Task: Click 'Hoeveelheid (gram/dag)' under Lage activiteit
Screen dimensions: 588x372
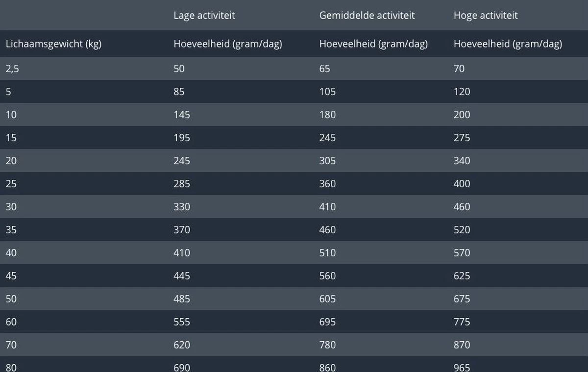Action: [228, 44]
